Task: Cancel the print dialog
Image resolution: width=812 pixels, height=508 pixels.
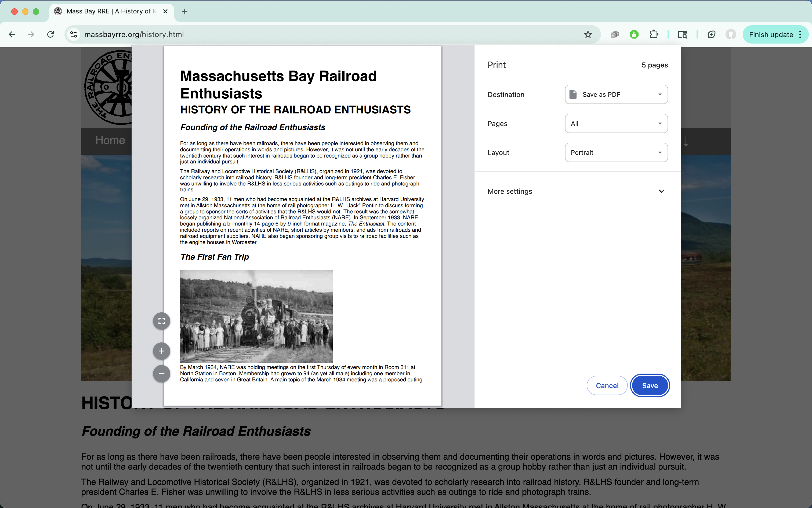Action: pyautogui.click(x=607, y=385)
